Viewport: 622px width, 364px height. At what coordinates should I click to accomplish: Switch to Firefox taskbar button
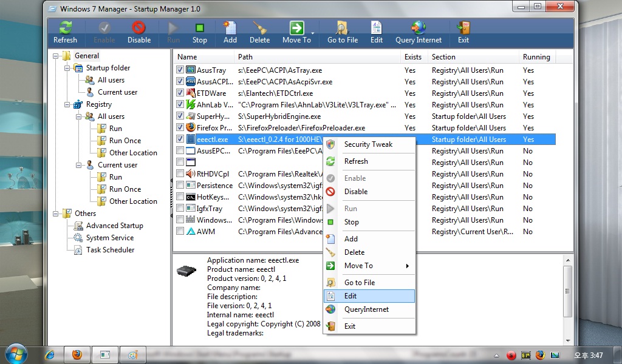(x=77, y=354)
